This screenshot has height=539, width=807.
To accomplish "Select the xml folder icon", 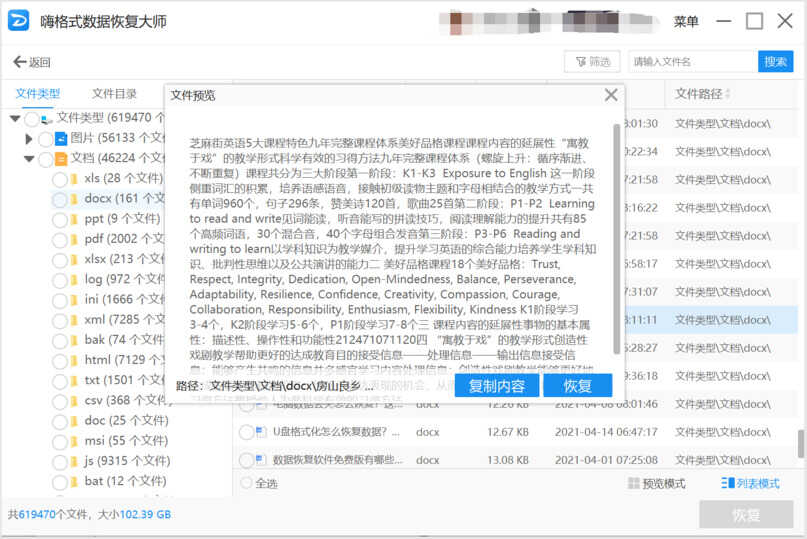I will 74,320.
